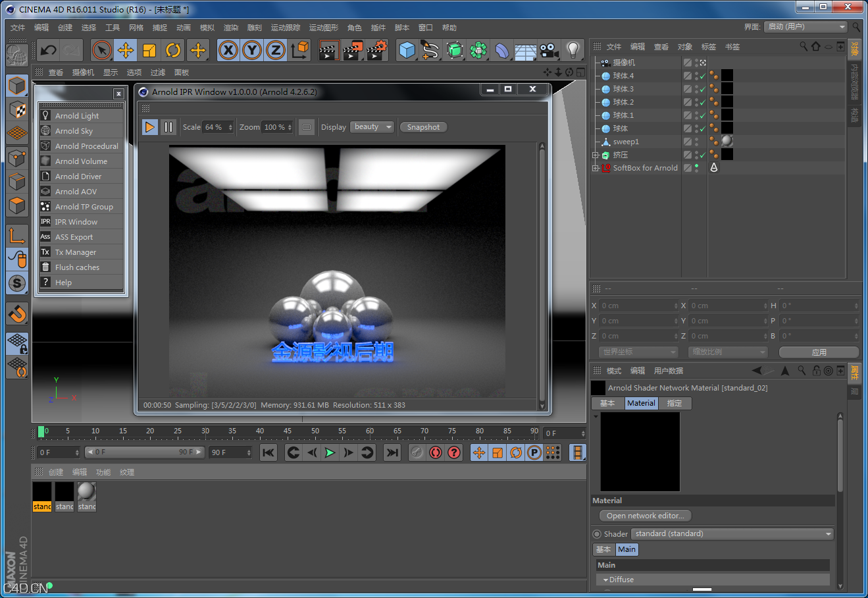The height and width of the screenshot is (598, 868).
Task: Click the Open network editor button
Action: pos(644,515)
